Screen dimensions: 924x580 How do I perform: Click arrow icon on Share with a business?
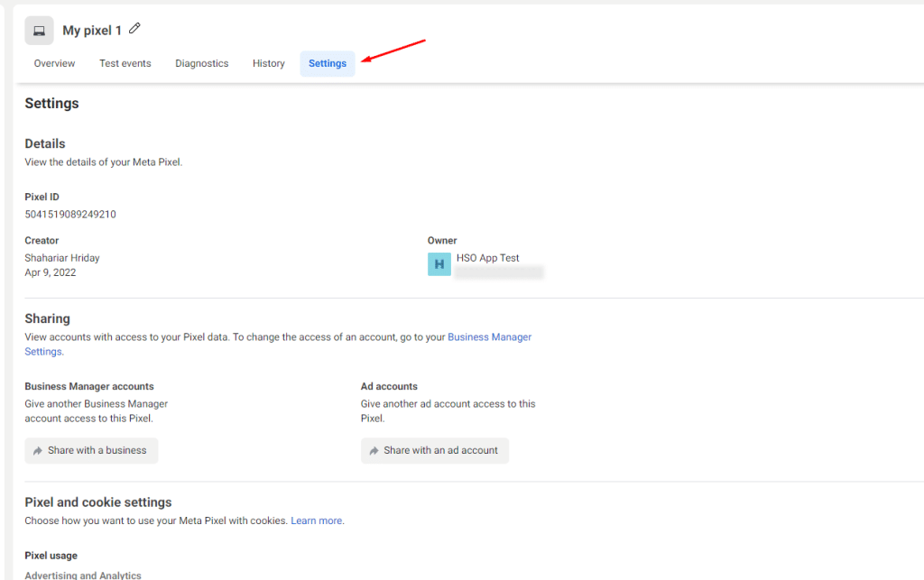[38, 450]
